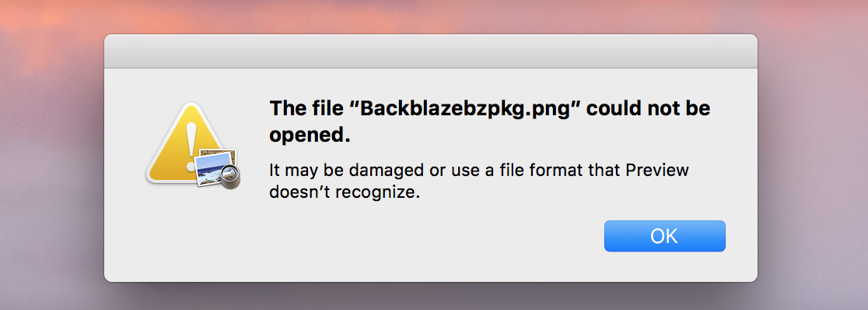This screenshot has height=310, width=868.
Task: Click desktop wallpaper above the dialog
Action: click(431, 16)
